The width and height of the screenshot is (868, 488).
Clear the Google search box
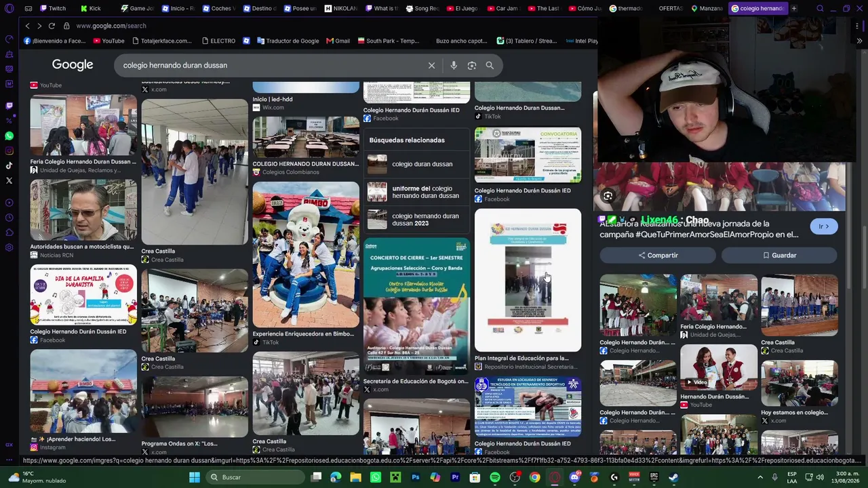pos(431,65)
